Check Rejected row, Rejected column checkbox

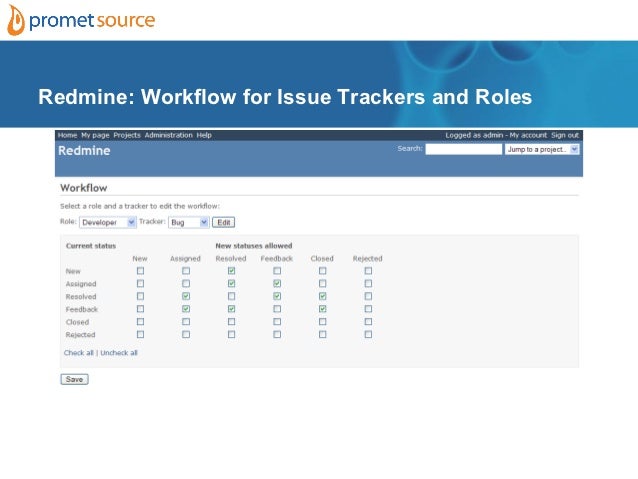368,334
